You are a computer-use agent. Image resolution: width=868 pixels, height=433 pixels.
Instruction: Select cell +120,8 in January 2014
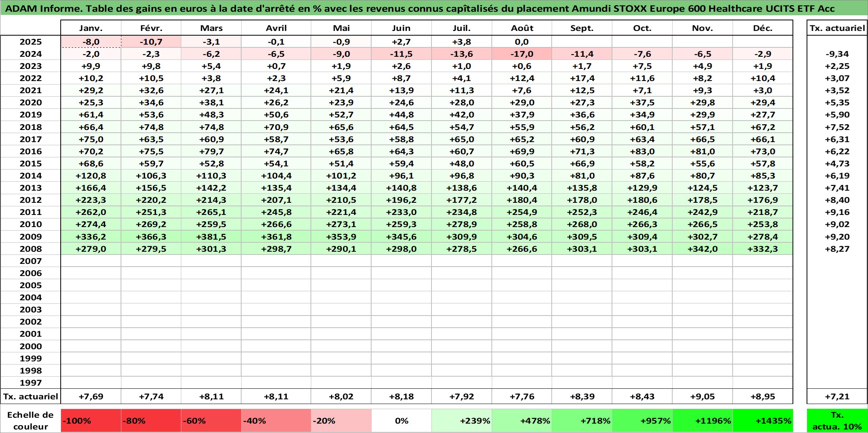click(x=91, y=176)
